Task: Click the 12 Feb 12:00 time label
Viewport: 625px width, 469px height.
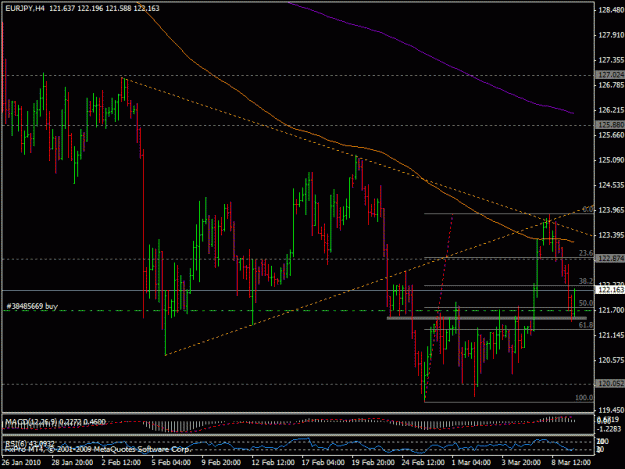Action: tap(273, 462)
